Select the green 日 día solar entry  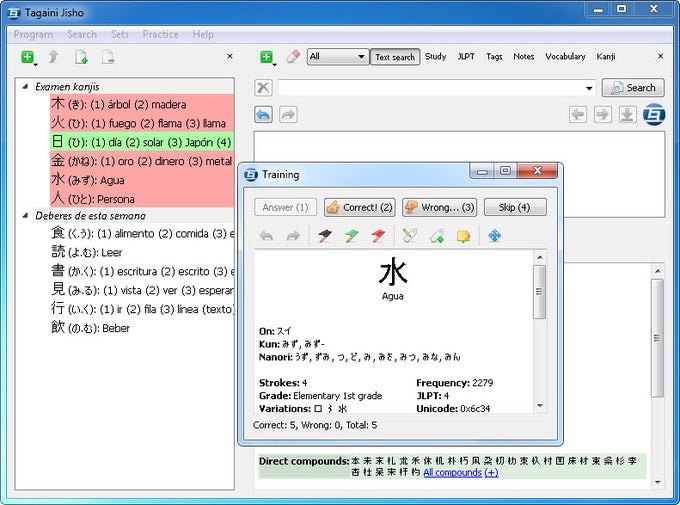(142, 142)
